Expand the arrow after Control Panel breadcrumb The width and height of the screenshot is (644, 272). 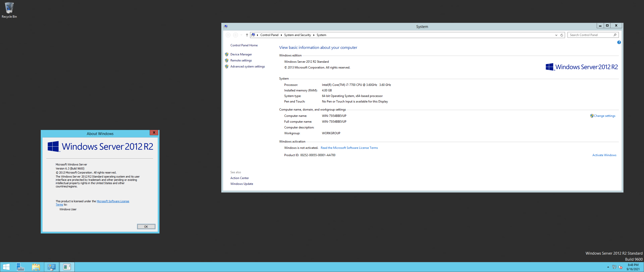(x=281, y=35)
